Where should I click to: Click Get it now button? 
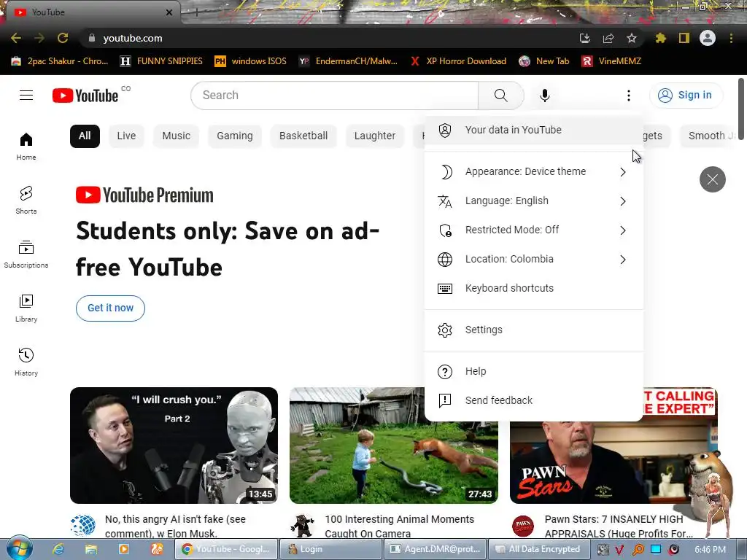[111, 308]
